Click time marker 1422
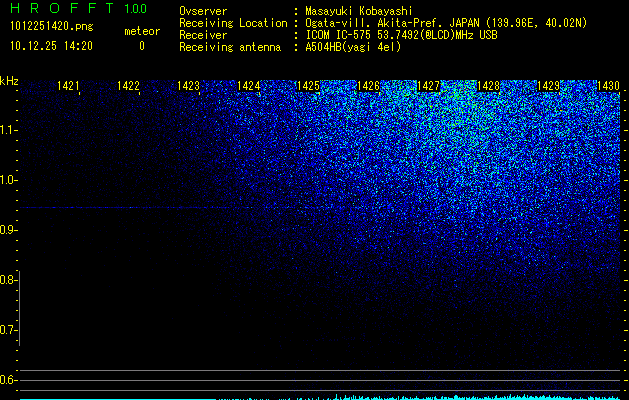The height and width of the screenshot is (400, 629). coord(128,86)
